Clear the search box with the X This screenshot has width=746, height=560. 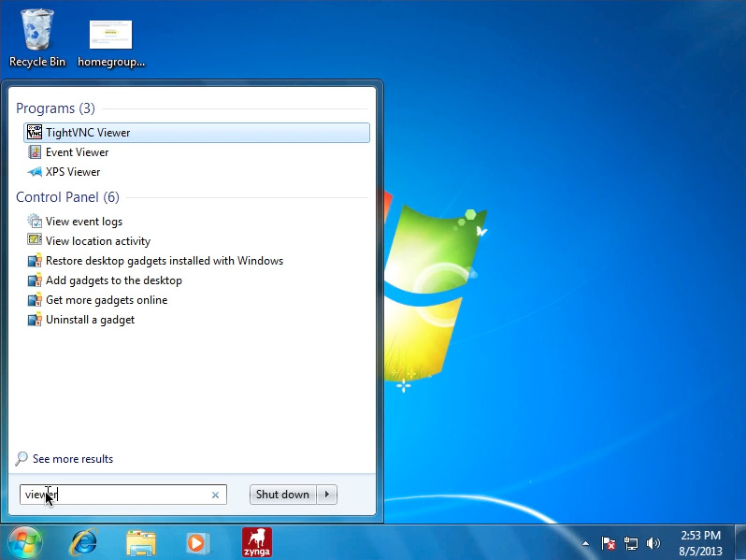[x=215, y=495]
